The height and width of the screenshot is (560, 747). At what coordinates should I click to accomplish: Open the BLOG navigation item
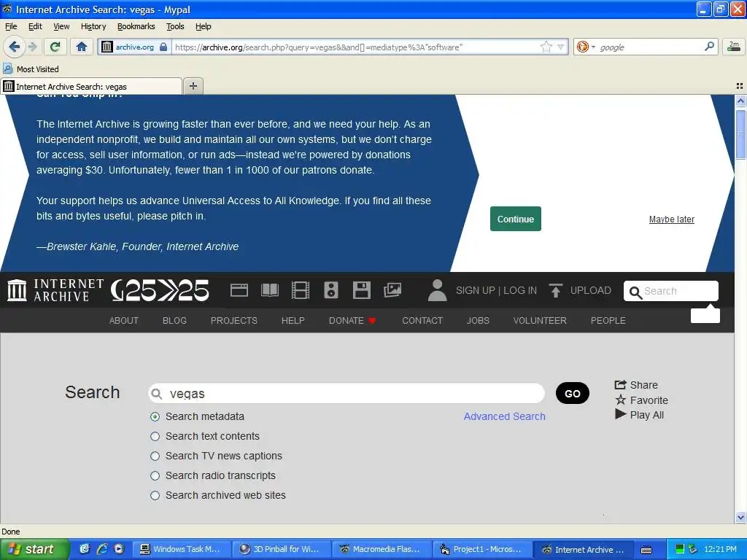click(x=174, y=321)
